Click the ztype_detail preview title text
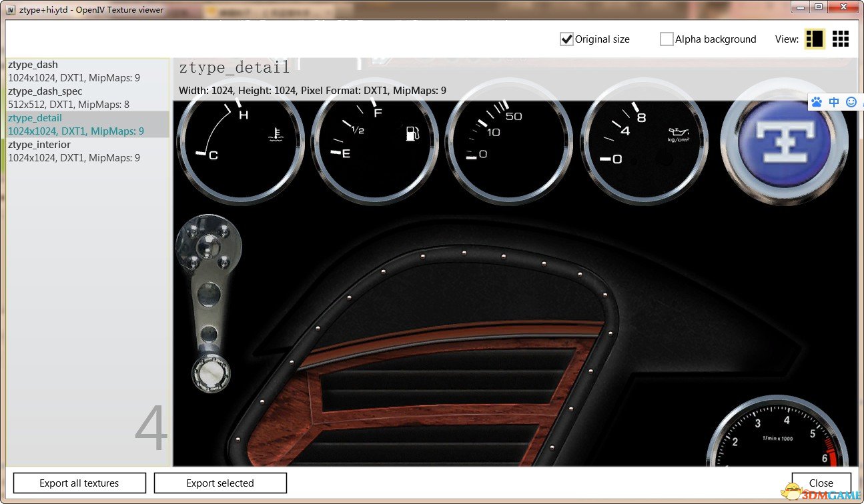This screenshot has height=504, width=864. coord(235,67)
